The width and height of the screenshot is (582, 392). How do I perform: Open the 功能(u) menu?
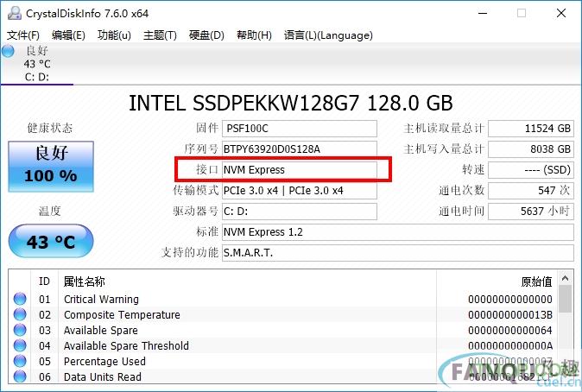(114, 35)
